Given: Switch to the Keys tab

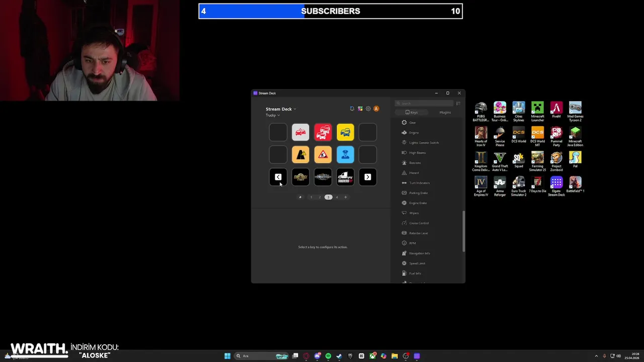Looking at the screenshot, I should [412, 113].
